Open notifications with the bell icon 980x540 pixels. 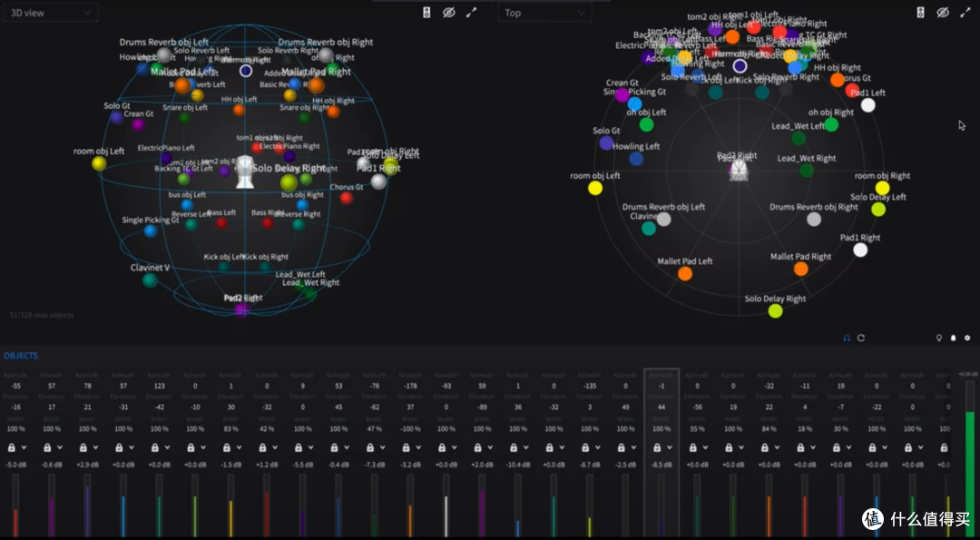point(953,339)
